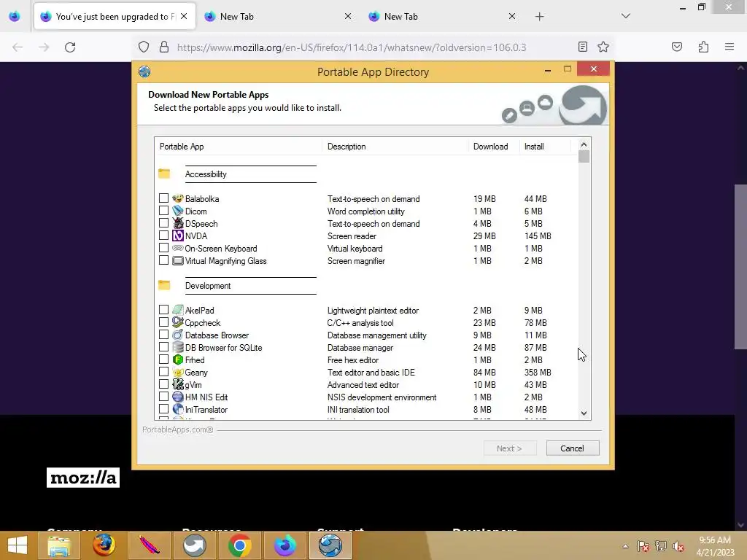Check the IniTranslator checkbox

[x=163, y=409]
